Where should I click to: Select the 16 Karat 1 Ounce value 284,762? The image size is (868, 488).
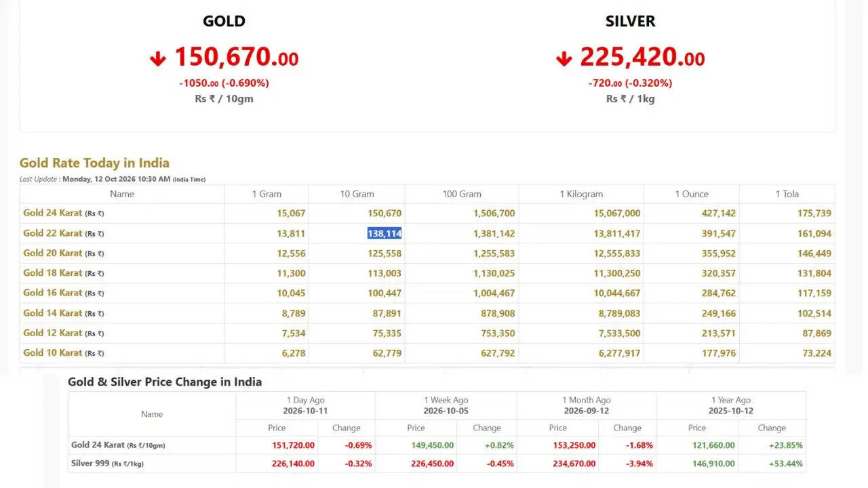[x=719, y=293]
